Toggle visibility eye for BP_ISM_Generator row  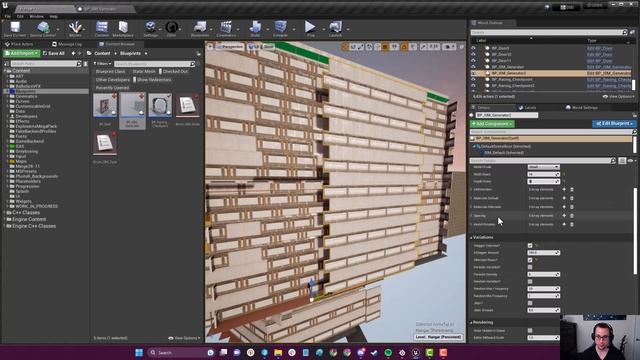click(473, 67)
